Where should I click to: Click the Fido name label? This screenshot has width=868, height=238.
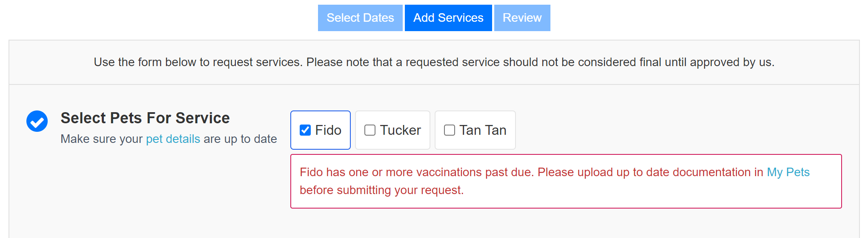328,130
